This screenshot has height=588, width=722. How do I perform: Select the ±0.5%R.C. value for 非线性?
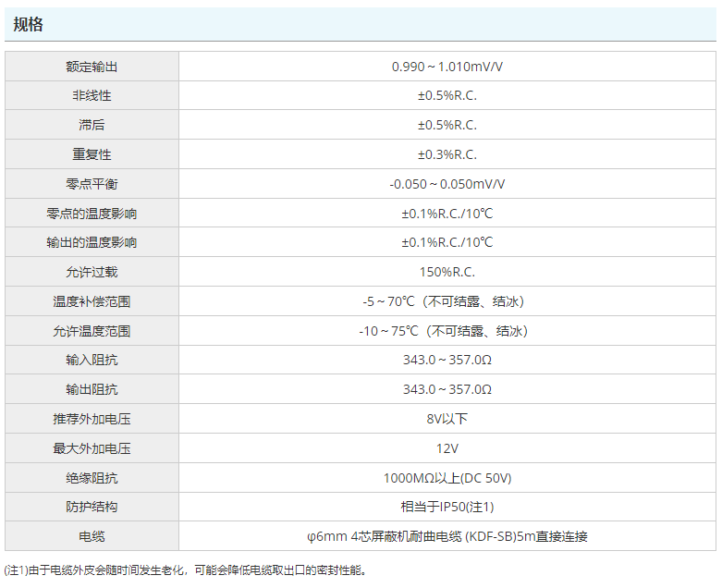coord(447,96)
